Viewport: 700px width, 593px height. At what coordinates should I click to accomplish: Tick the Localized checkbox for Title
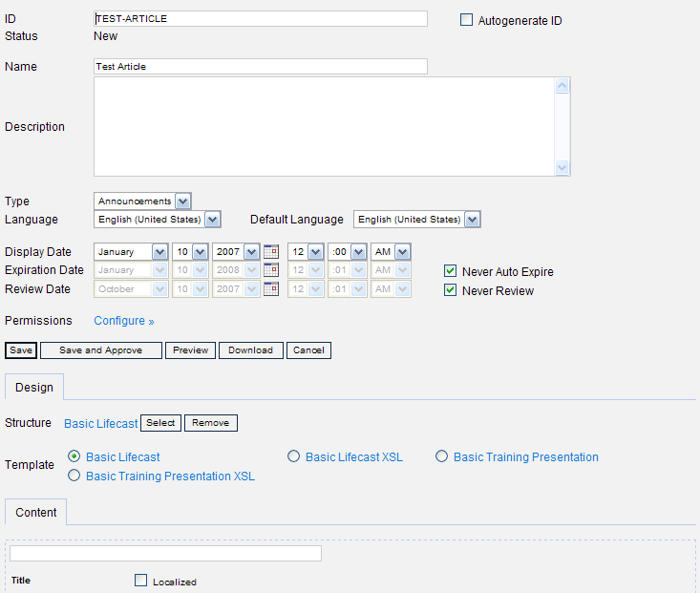pyautogui.click(x=140, y=580)
